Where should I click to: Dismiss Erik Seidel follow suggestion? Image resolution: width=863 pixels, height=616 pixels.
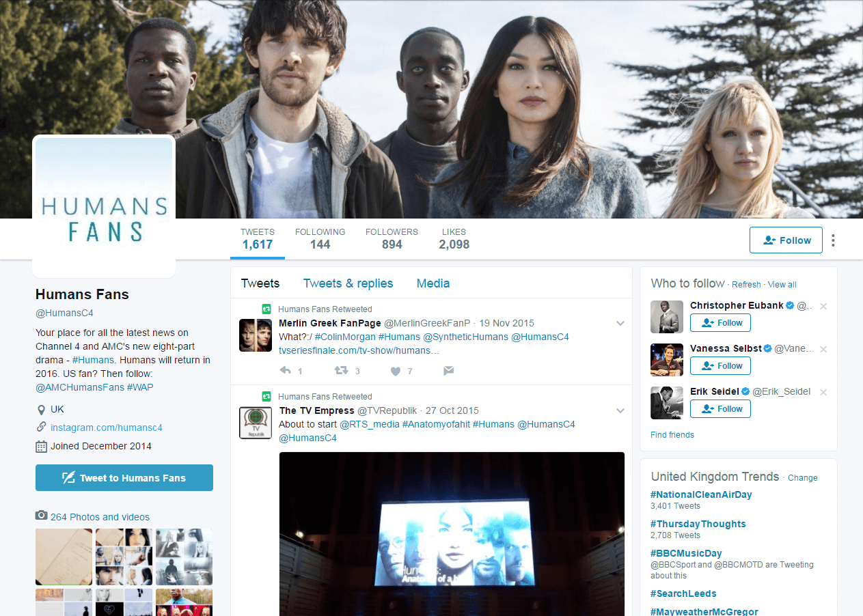click(823, 392)
